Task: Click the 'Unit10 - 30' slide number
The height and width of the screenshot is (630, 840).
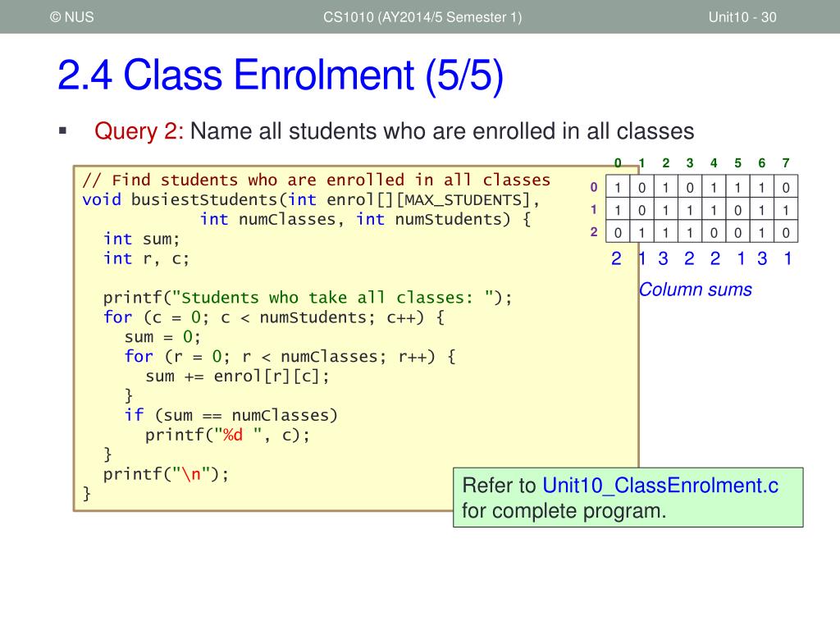Action: (x=742, y=17)
